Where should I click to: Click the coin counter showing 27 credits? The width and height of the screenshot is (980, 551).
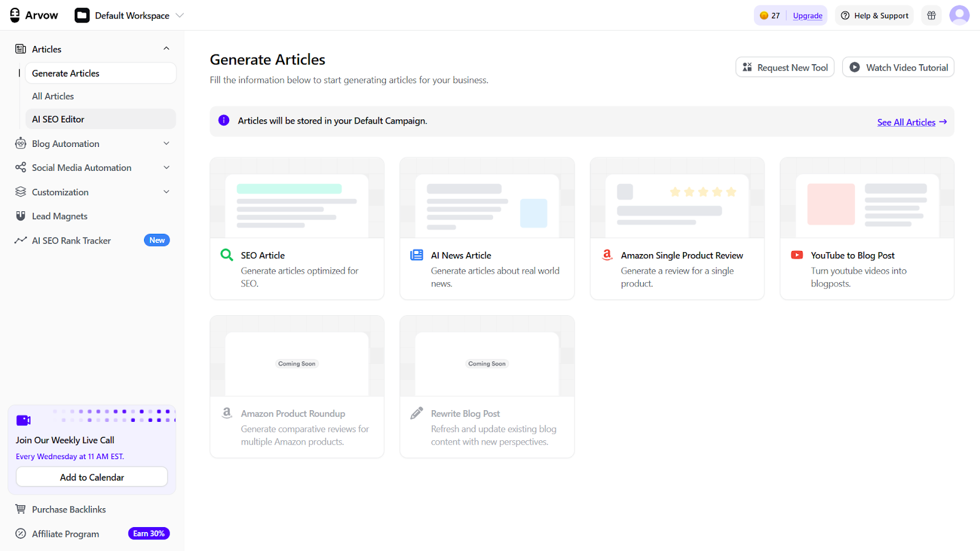coord(770,15)
